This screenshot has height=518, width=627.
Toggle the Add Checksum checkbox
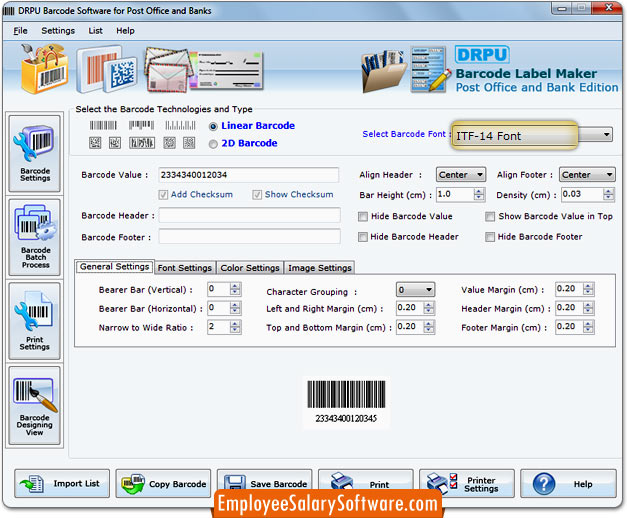point(163,195)
